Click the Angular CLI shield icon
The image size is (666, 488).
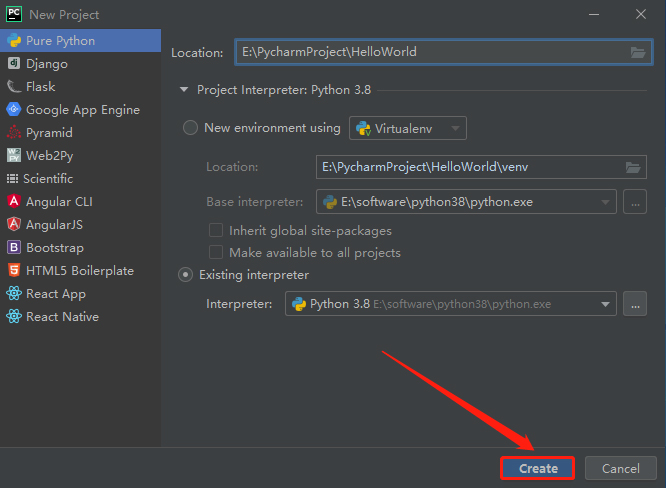point(14,201)
